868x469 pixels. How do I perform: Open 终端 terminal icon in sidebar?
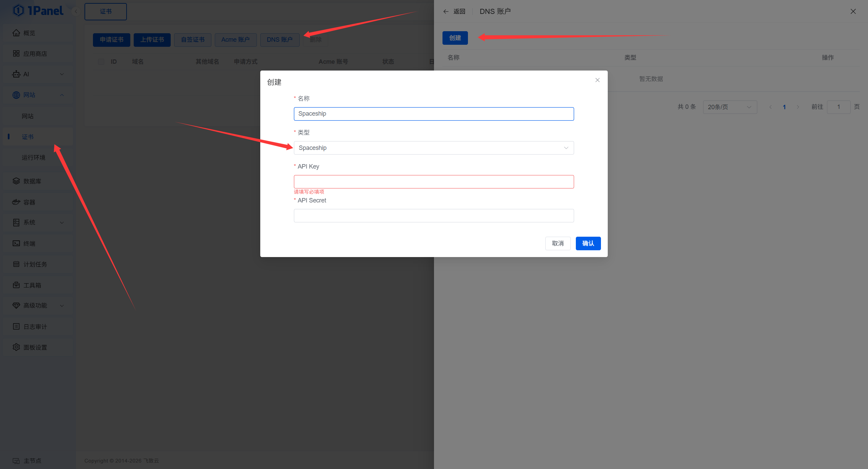pos(16,243)
